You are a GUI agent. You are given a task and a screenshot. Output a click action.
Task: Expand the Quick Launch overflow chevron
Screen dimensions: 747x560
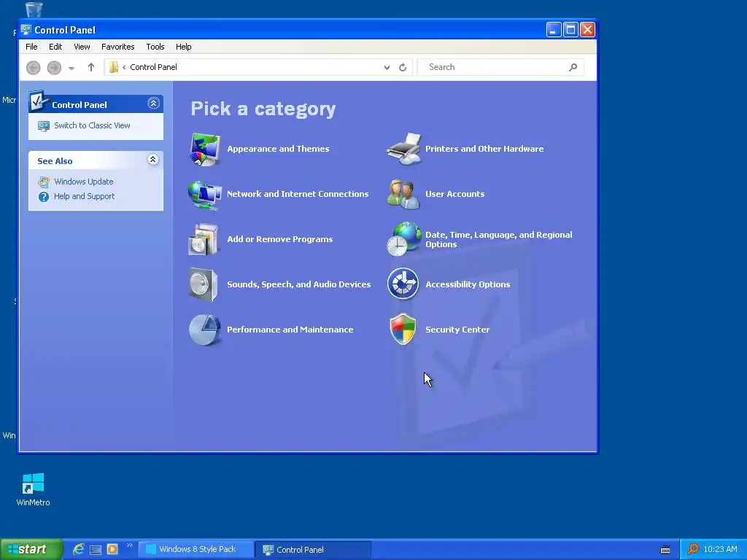pyautogui.click(x=129, y=545)
